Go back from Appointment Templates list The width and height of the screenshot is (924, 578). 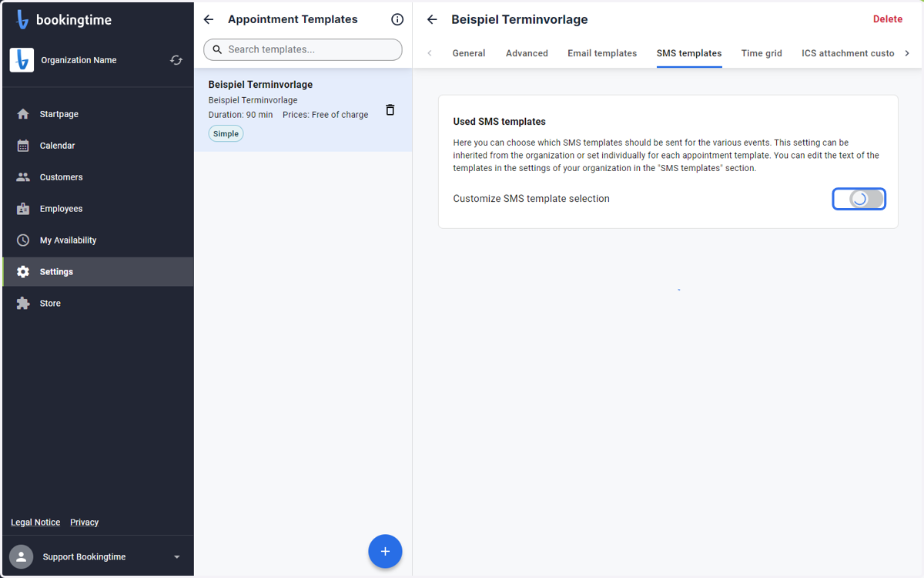[209, 19]
